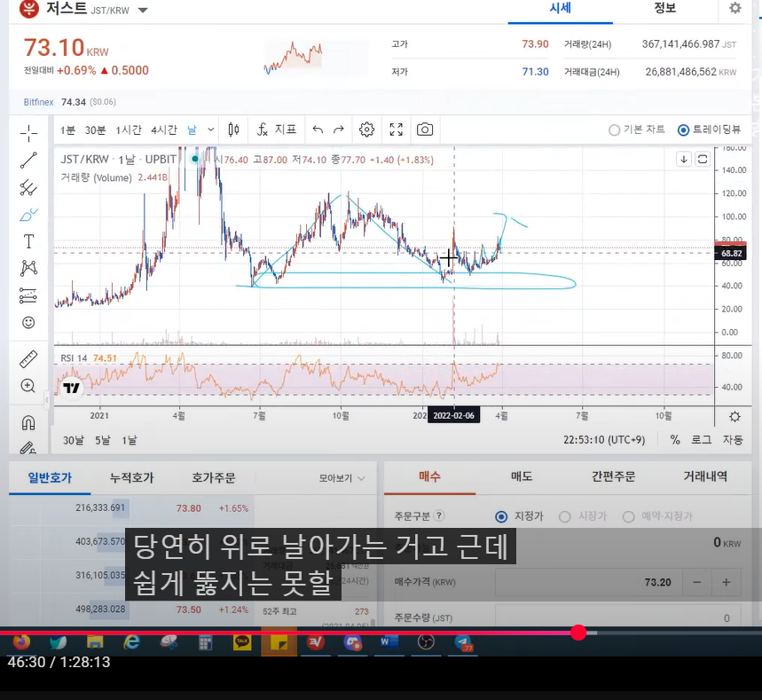Open the JST/KRW coin selector dropdown
Viewport: 762px width, 700px height.
pyautogui.click(x=143, y=11)
